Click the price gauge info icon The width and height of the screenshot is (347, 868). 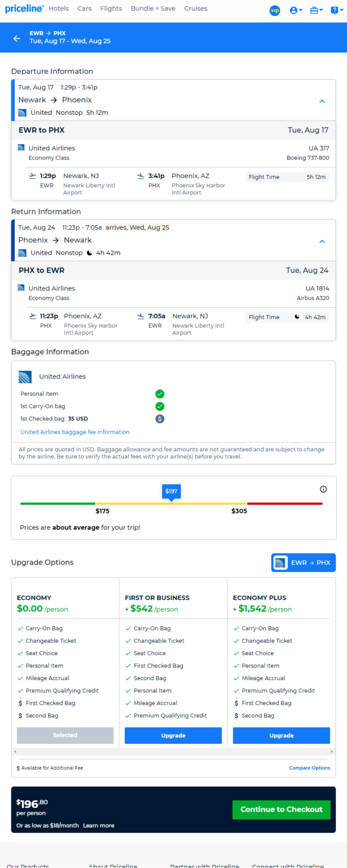tap(323, 489)
